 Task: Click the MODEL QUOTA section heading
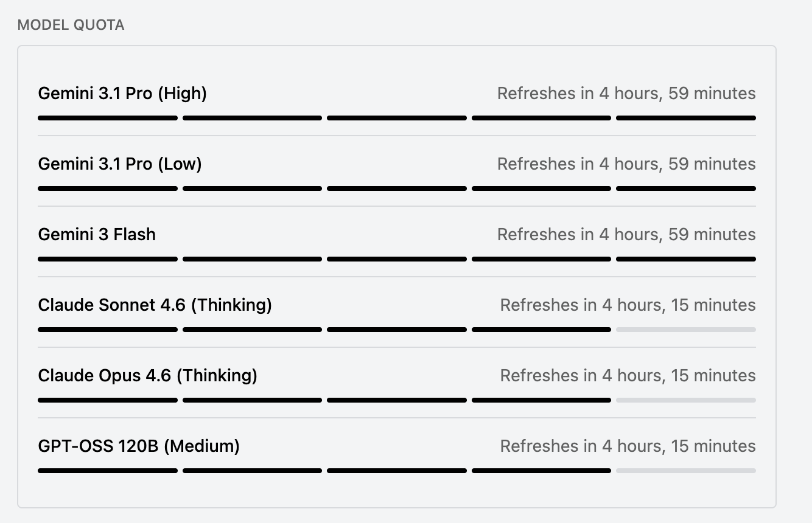(71, 25)
